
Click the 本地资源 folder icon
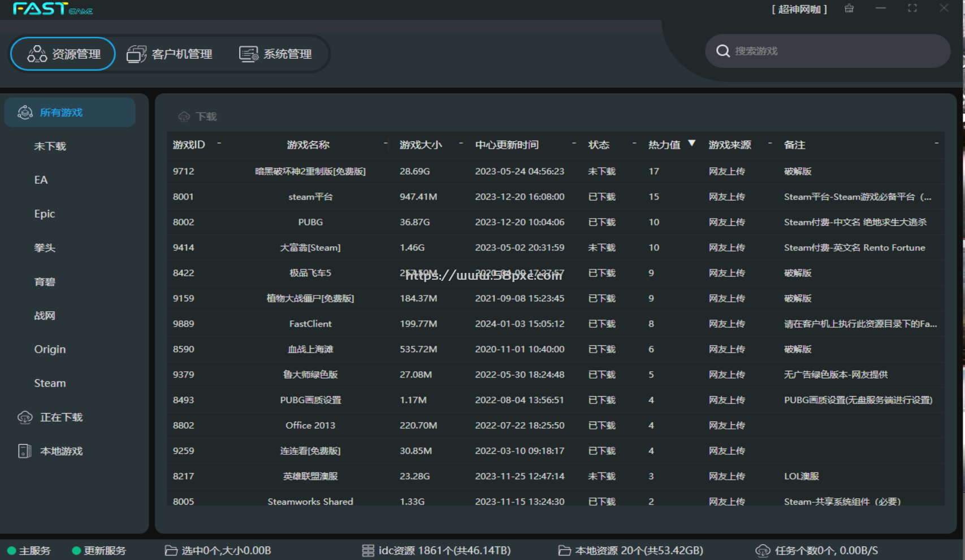(564, 550)
